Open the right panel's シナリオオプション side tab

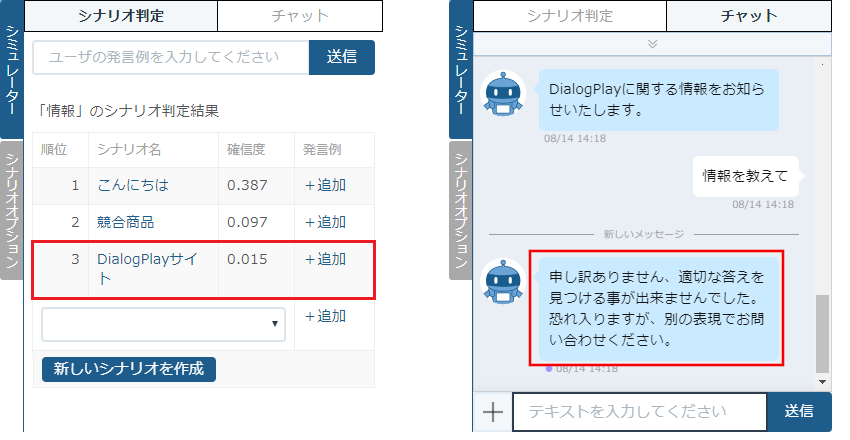[461, 210]
